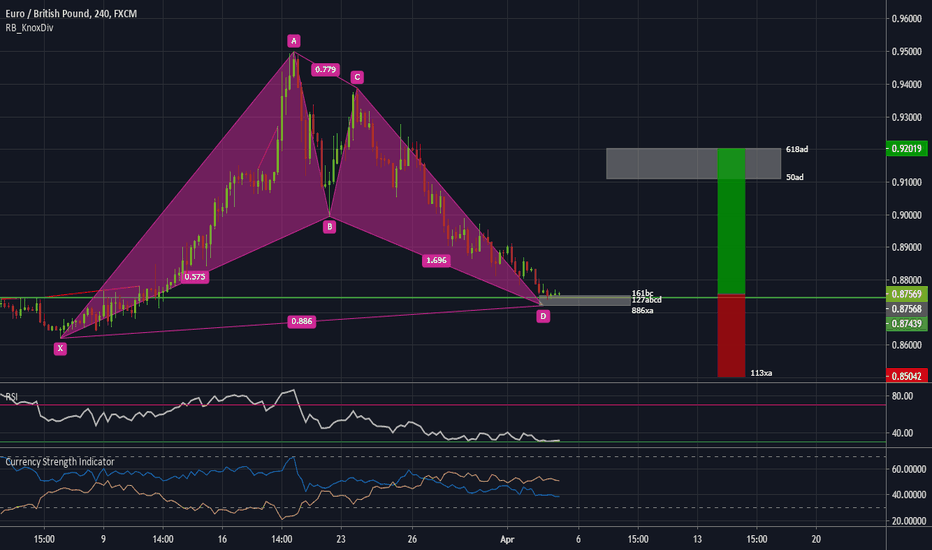Click the 161bc label

(x=642, y=293)
